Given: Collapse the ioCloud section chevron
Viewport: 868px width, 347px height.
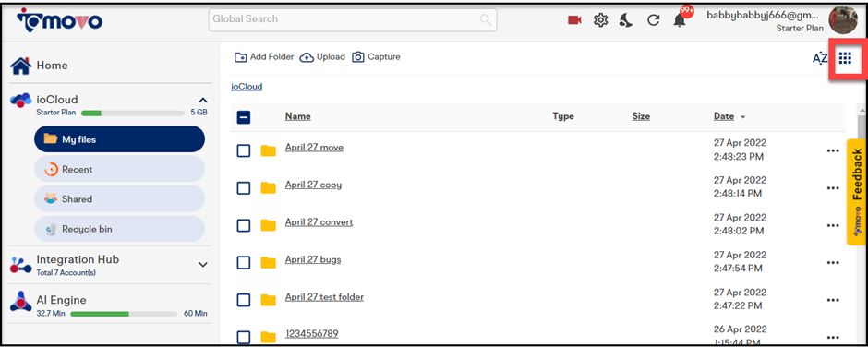Looking at the screenshot, I should [203, 101].
